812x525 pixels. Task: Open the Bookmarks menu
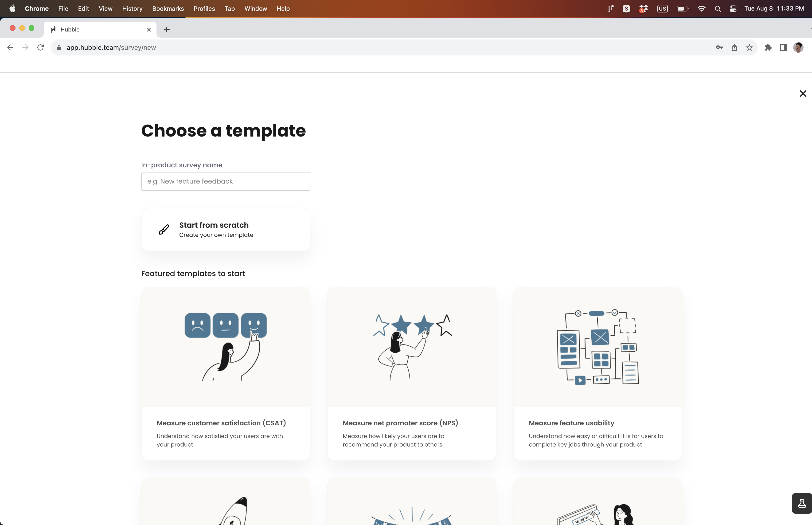pos(168,8)
